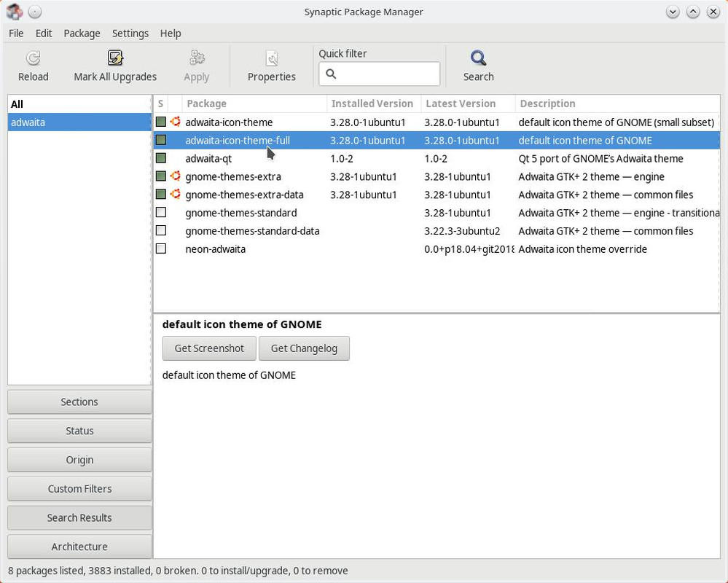Screen dimensions: 728x583
Task: Click the Apply toolbar icon
Action: (197, 58)
